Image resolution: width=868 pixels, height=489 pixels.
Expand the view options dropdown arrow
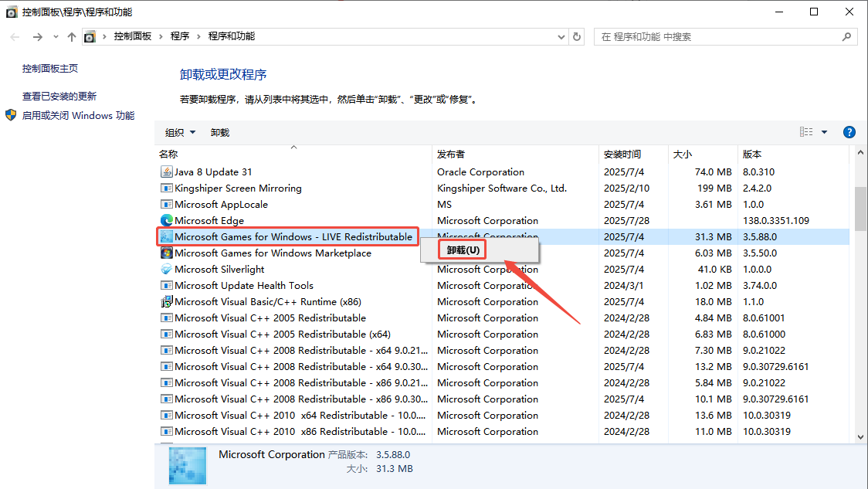(824, 132)
